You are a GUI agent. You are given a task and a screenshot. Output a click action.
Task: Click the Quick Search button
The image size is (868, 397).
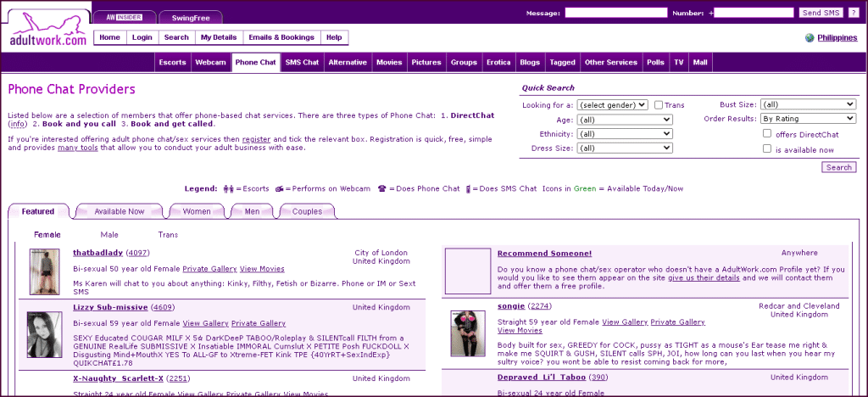pyautogui.click(x=838, y=167)
